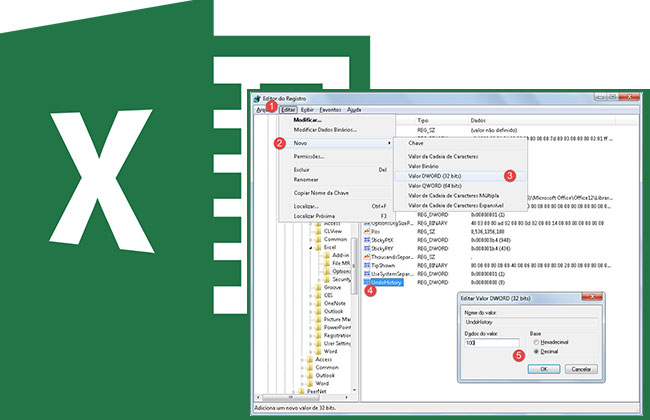This screenshot has height=420, width=650.
Task: Expand the OIS key
Action: coord(310,296)
